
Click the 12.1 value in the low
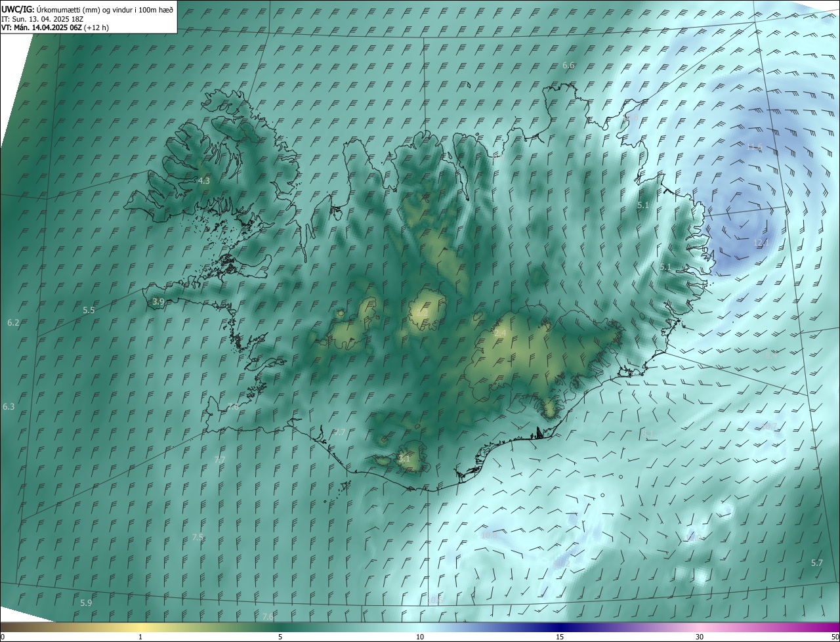click(x=761, y=243)
